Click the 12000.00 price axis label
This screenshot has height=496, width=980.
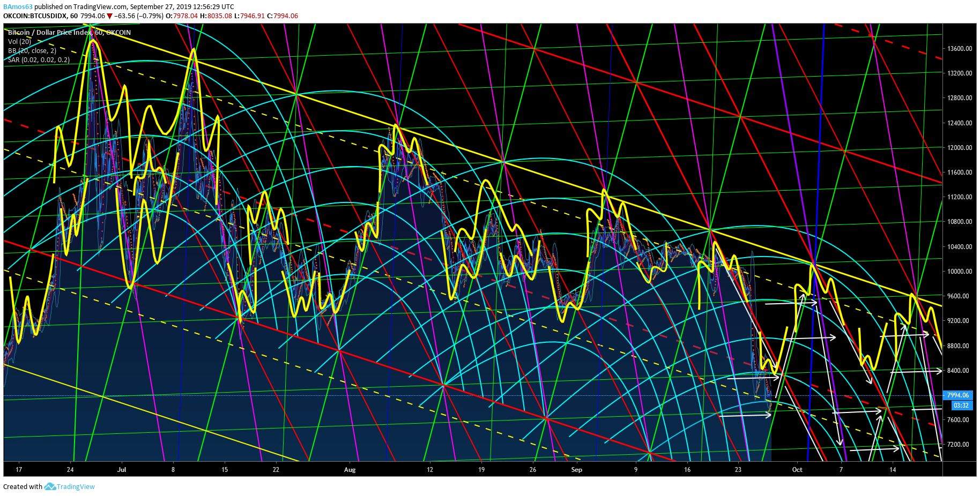(960, 148)
